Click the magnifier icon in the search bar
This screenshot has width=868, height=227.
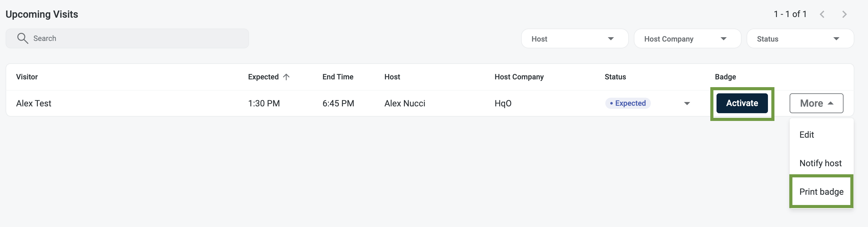click(x=23, y=38)
